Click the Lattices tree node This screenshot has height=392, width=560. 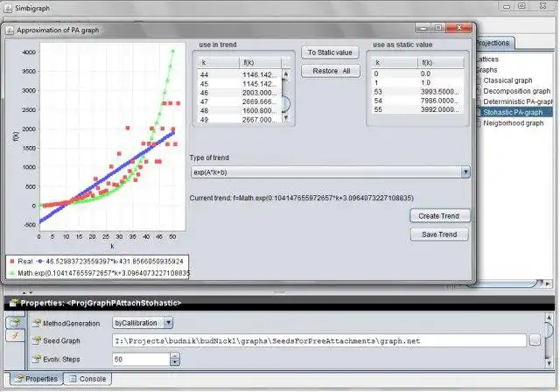[x=487, y=59]
